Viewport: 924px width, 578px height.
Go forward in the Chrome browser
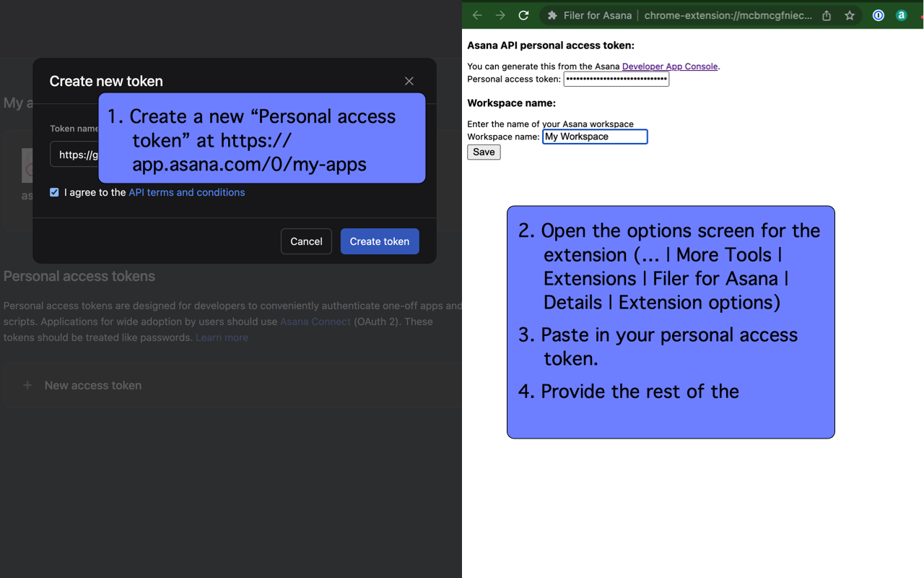(x=500, y=15)
